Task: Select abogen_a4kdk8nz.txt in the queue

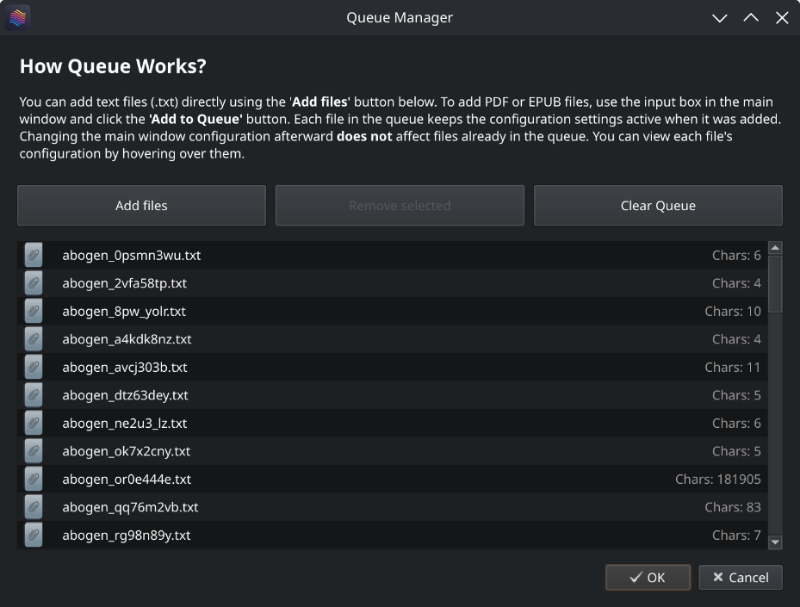Action: click(x=392, y=339)
